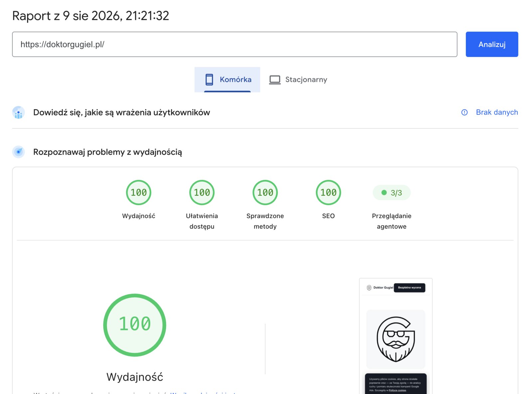Jump to Wydajność score gauge 100
Viewport: 532px width, 394px height.
click(x=139, y=193)
